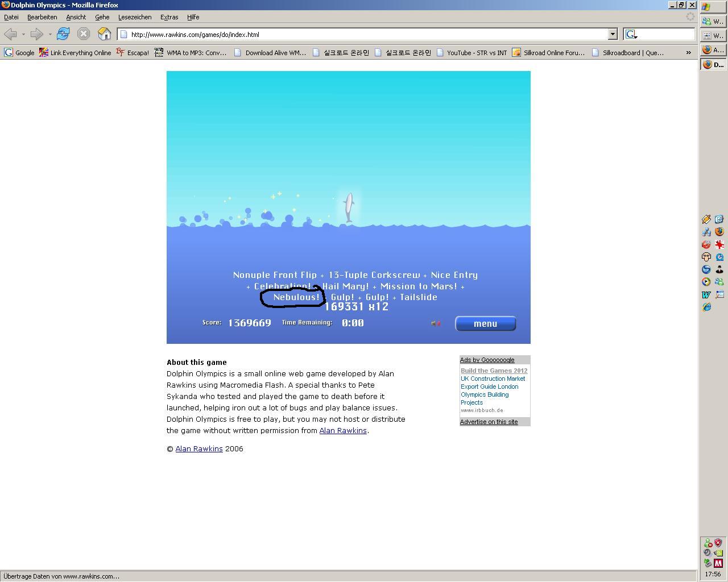Click the Home toolbar icon
This screenshot has height=582, width=728.
tap(104, 34)
